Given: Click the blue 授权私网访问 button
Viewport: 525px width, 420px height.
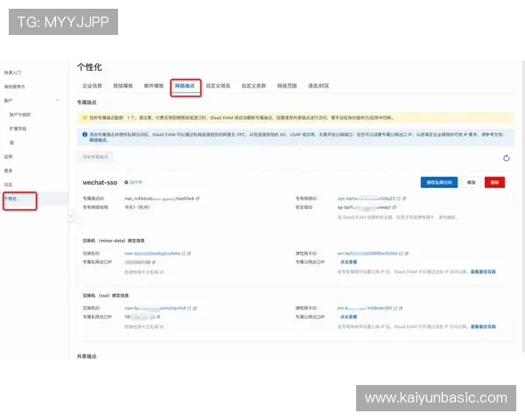Looking at the screenshot, I should click(439, 182).
